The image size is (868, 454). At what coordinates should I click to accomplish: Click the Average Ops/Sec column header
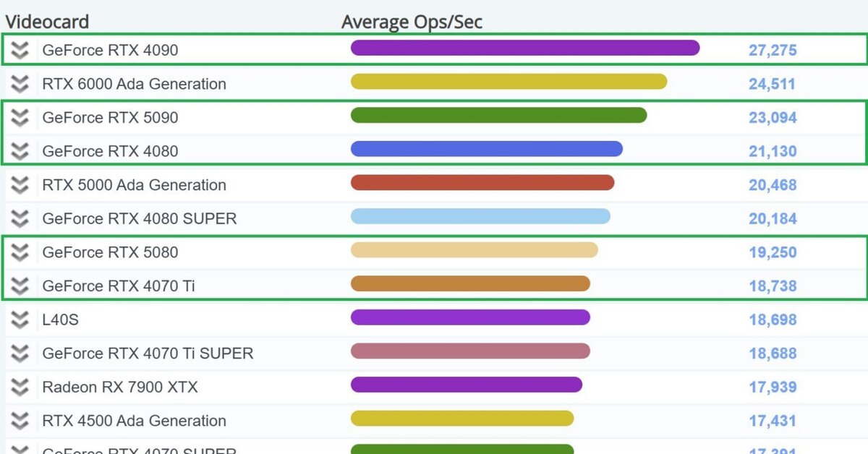coord(412,22)
